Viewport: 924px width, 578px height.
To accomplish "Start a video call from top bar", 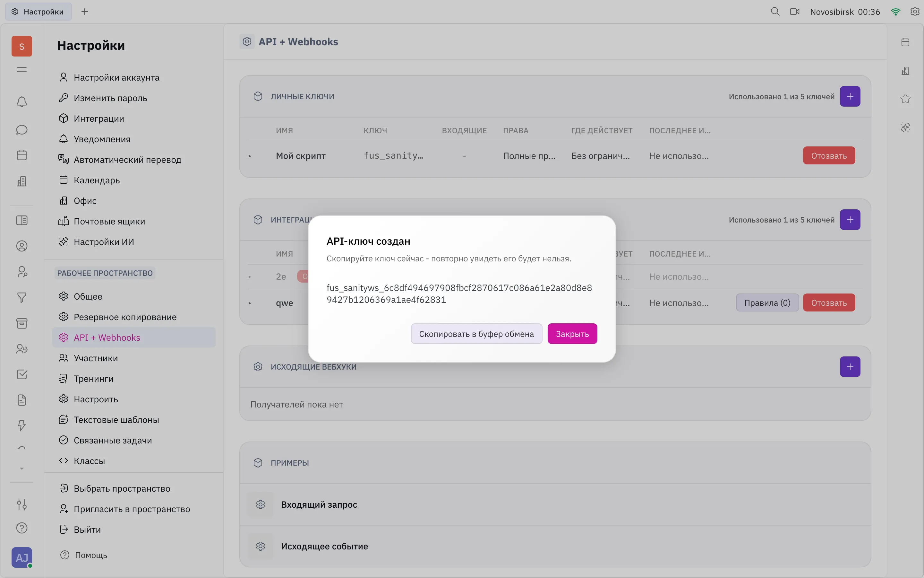I will [795, 12].
